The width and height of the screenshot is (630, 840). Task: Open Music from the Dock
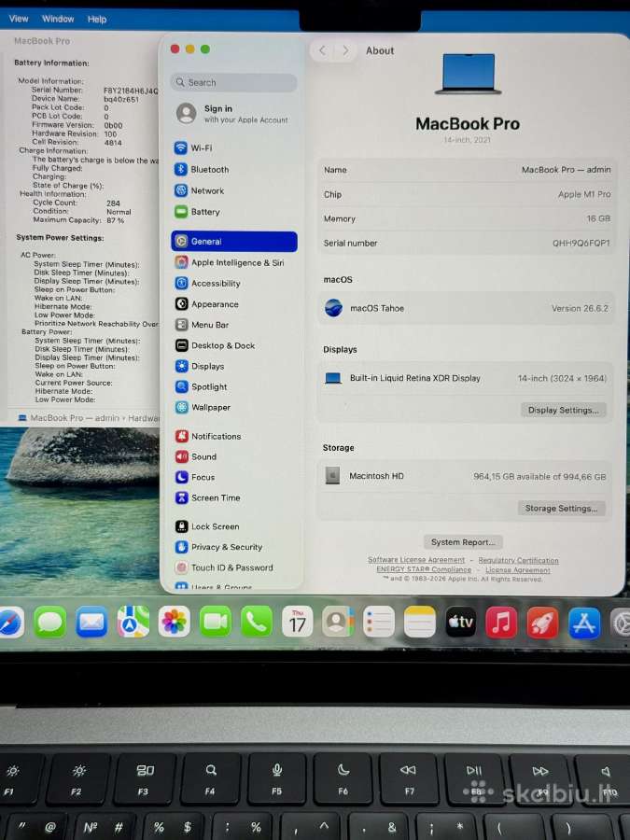click(501, 623)
